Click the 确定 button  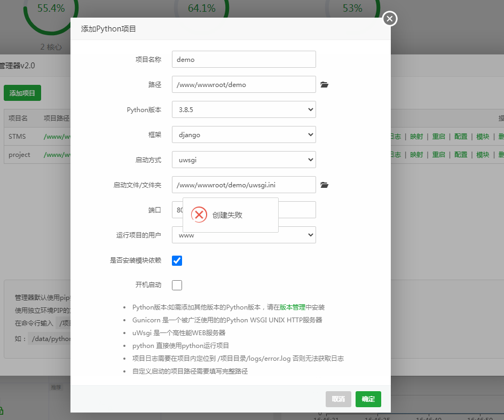pyautogui.click(x=368, y=399)
